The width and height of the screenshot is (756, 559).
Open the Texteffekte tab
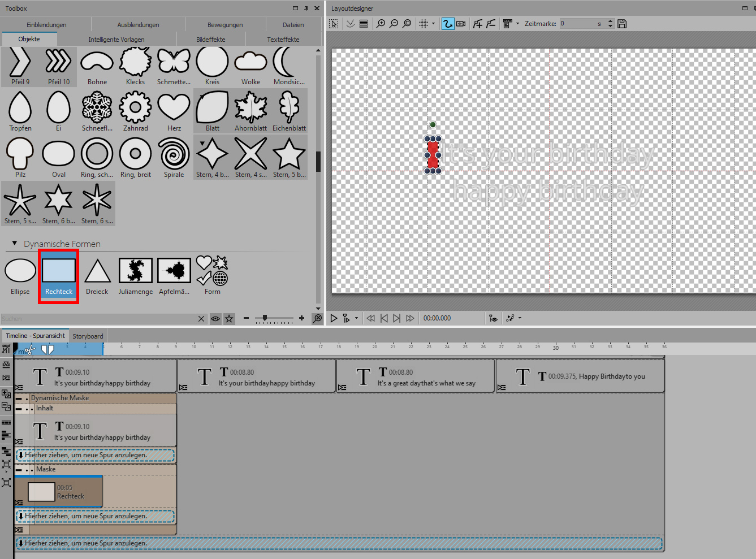[283, 40]
